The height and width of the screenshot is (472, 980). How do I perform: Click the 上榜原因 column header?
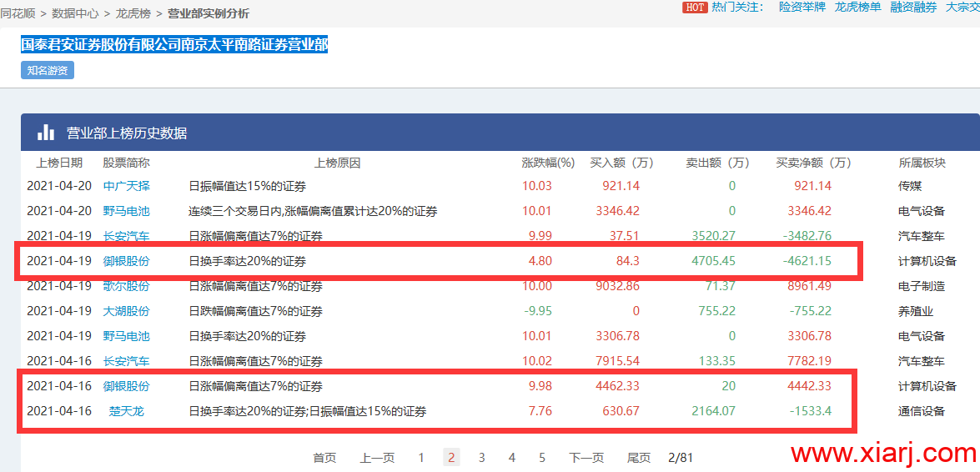338,163
